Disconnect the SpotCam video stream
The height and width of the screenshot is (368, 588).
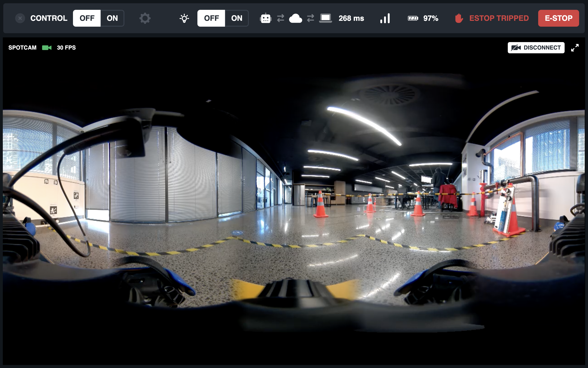click(x=536, y=48)
